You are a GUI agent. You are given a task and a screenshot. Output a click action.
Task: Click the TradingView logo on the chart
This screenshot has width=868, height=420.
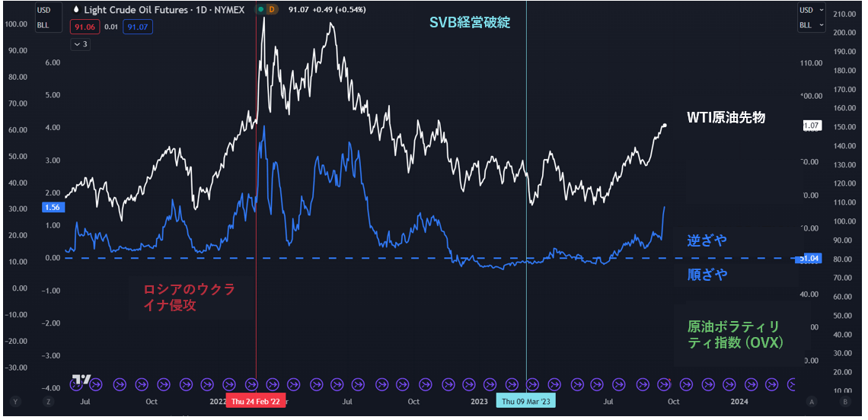(x=82, y=380)
